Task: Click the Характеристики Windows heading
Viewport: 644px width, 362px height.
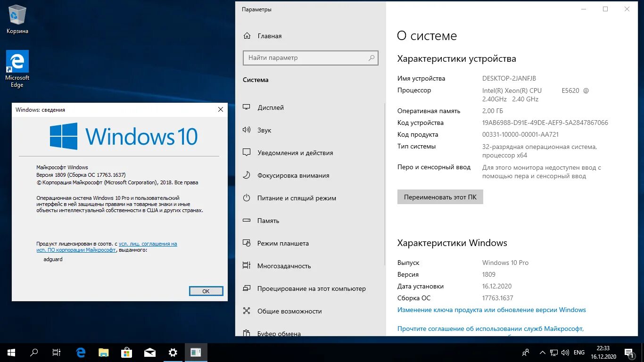Action: pyautogui.click(x=452, y=243)
